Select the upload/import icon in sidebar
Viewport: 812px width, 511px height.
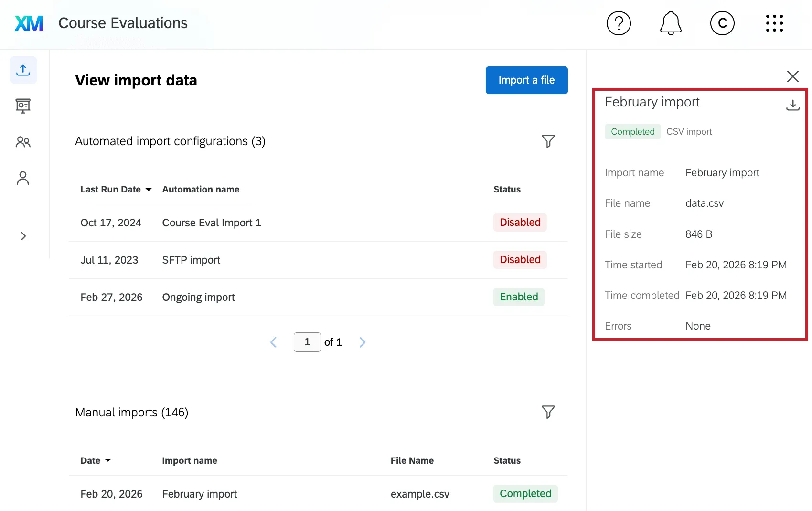pos(22,70)
